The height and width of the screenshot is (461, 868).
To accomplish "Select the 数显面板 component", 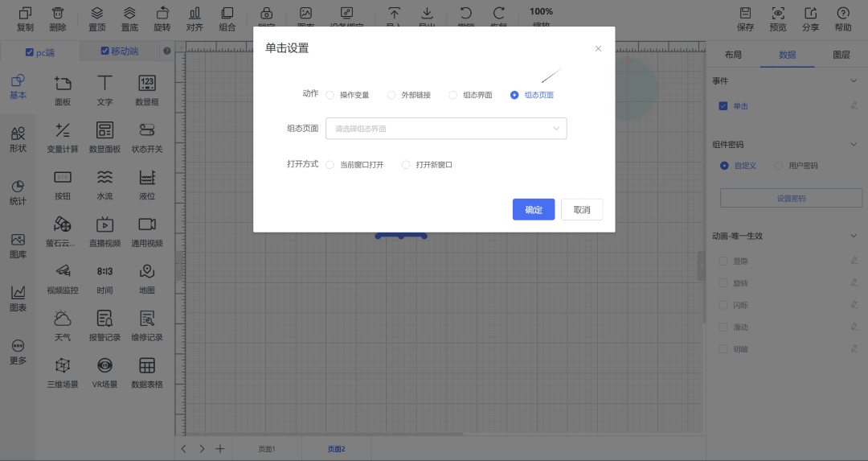I will [x=104, y=138].
